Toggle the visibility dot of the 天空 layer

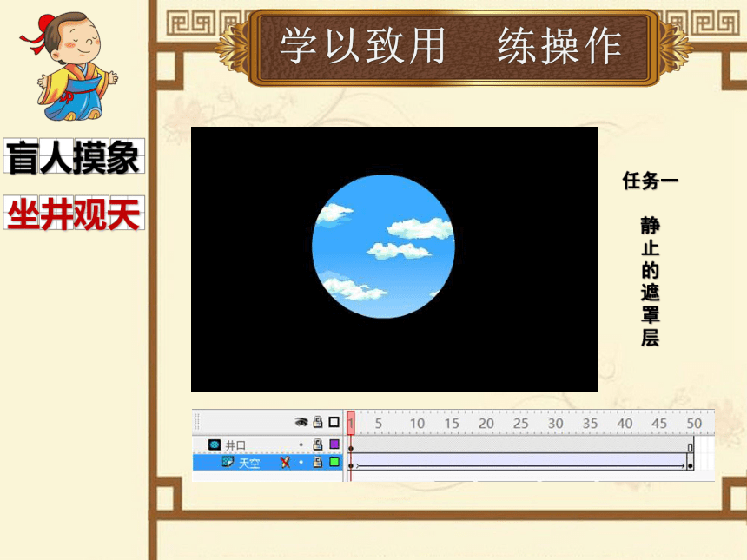pyautogui.click(x=301, y=462)
